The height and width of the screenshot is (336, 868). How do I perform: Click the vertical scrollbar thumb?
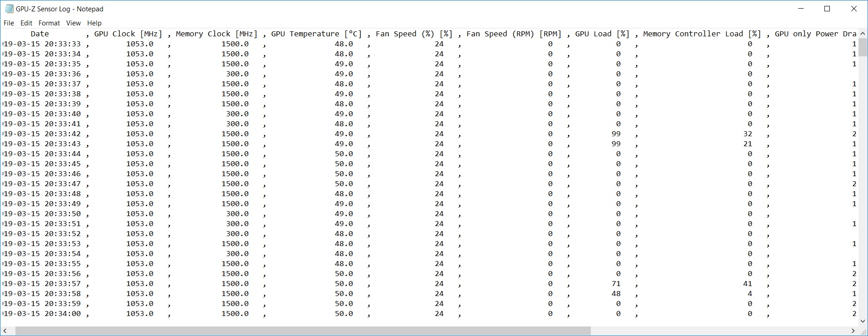click(x=863, y=47)
